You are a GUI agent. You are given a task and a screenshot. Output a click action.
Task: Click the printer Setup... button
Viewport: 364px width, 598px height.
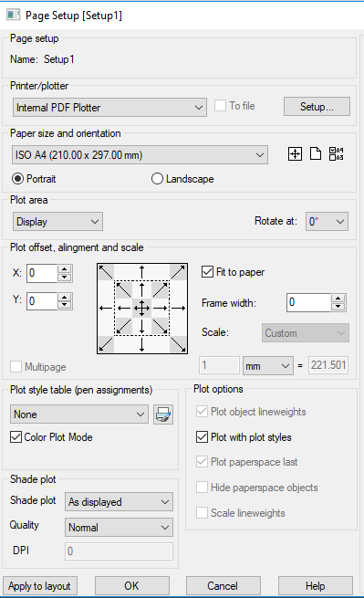(317, 107)
